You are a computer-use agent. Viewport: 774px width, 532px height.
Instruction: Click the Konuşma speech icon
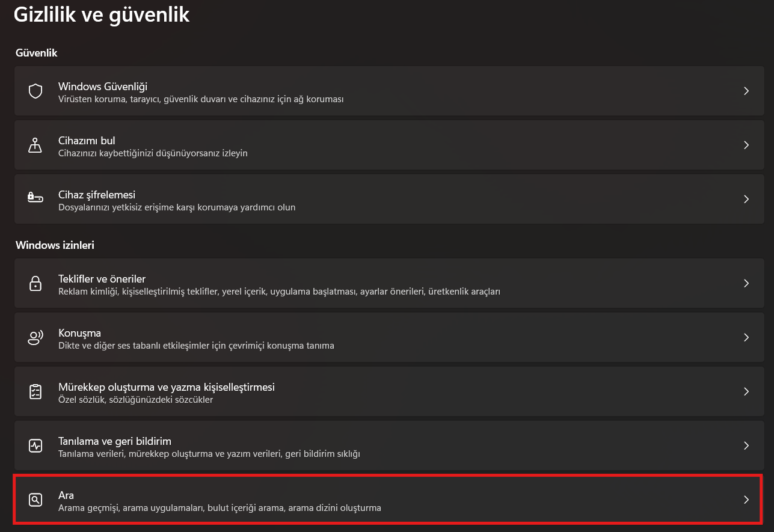(x=35, y=337)
